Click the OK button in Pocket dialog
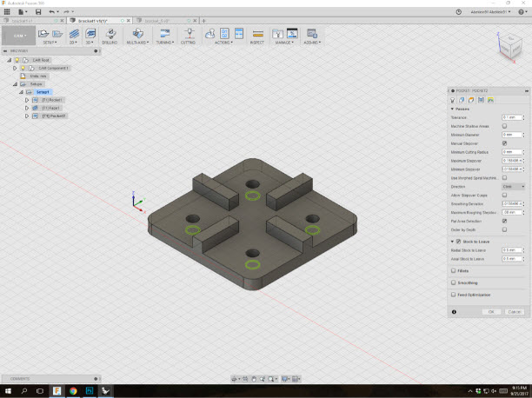The width and height of the screenshot is (532, 398). click(x=491, y=311)
